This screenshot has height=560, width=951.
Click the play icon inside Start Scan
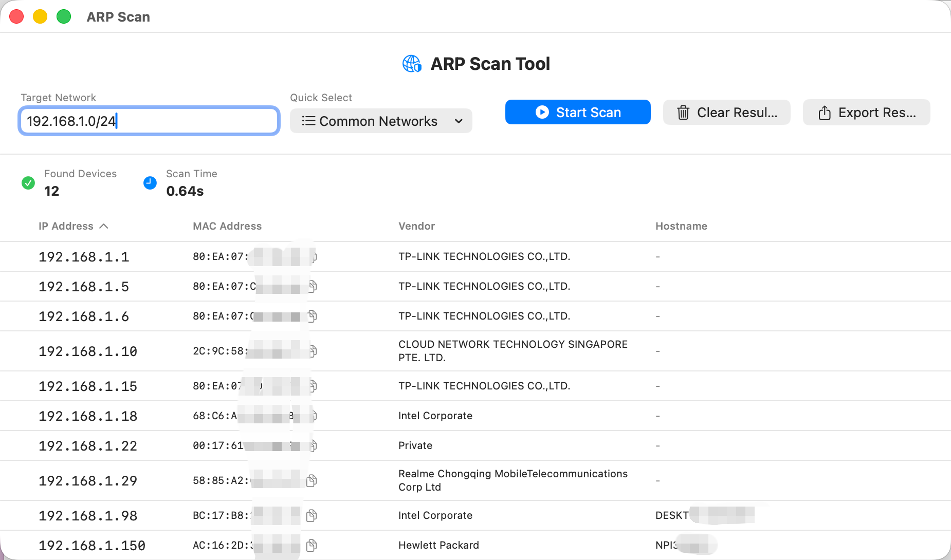(x=542, y=112)
